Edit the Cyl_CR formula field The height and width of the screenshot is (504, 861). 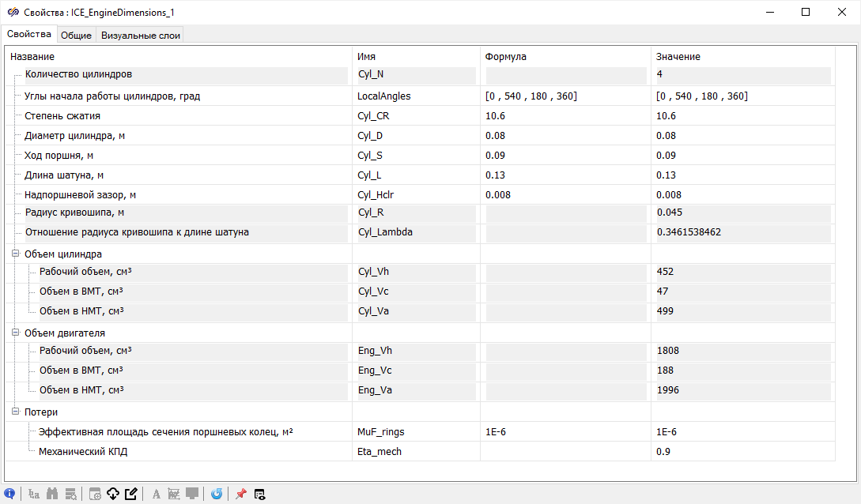pos(565,116)
